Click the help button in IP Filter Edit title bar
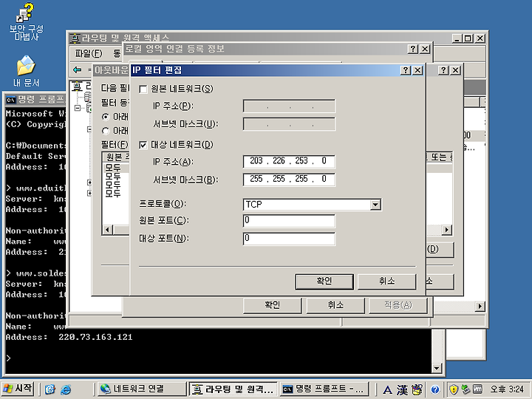 [x=406, y=70]
